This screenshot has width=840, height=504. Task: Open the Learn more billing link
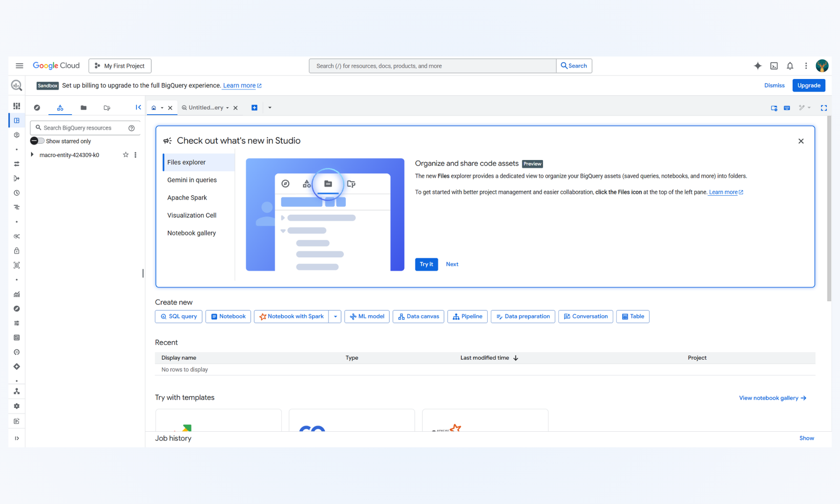coord(242,85)
